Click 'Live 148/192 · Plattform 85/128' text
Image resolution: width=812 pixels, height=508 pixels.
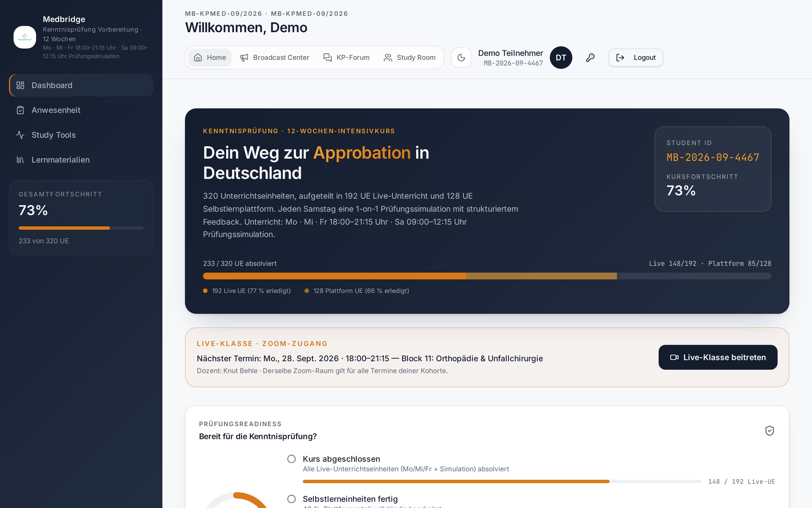pyautogui.click(x=710, y=263)
